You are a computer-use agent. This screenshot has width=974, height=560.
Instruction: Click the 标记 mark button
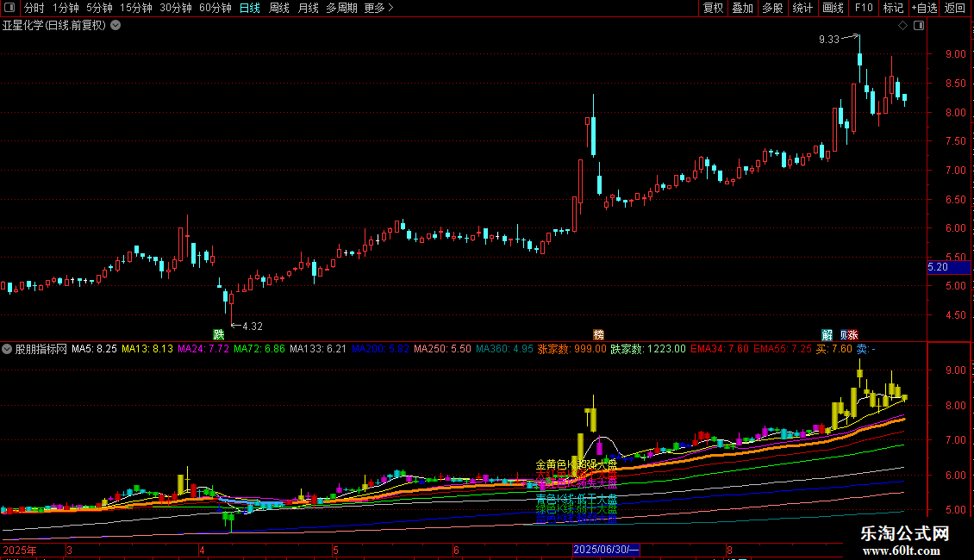point(893,8)
